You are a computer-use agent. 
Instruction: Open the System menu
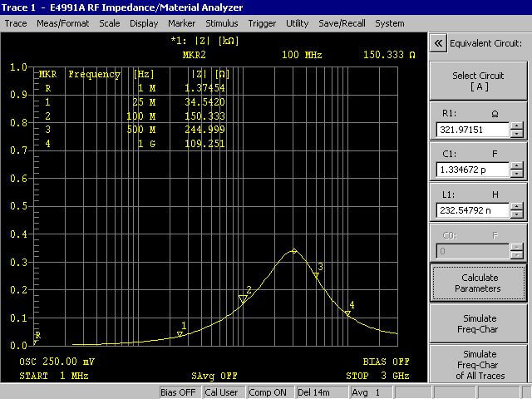click(390, 23)
